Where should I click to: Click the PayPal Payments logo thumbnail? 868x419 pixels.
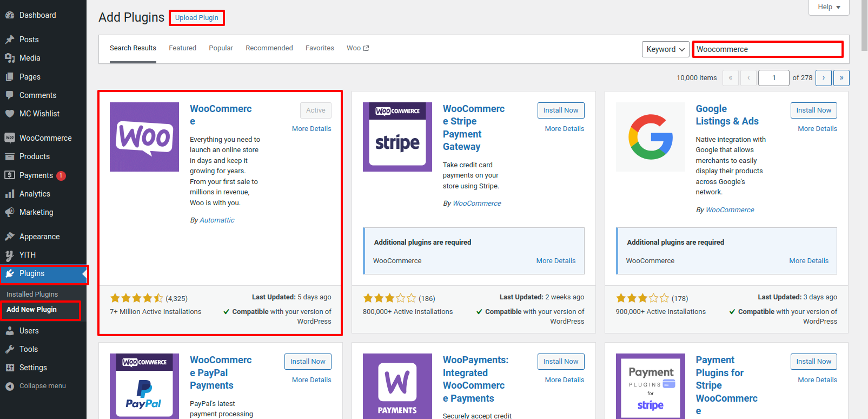[x=144, y=386]
